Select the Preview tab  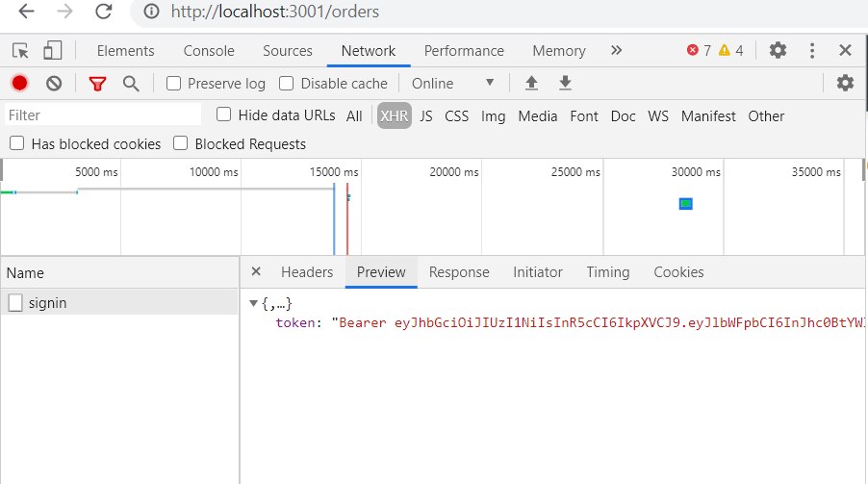point(381,272)
